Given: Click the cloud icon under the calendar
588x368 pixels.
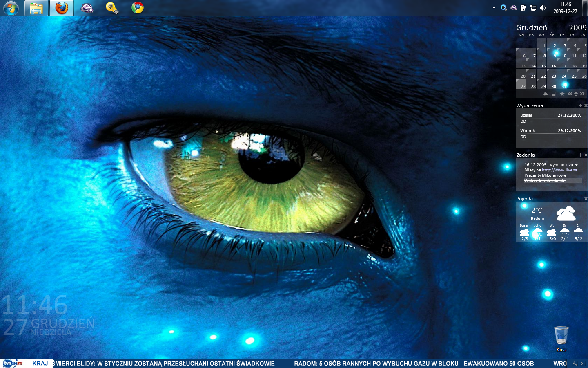Looking at the screenshot, I should [546, 94].
